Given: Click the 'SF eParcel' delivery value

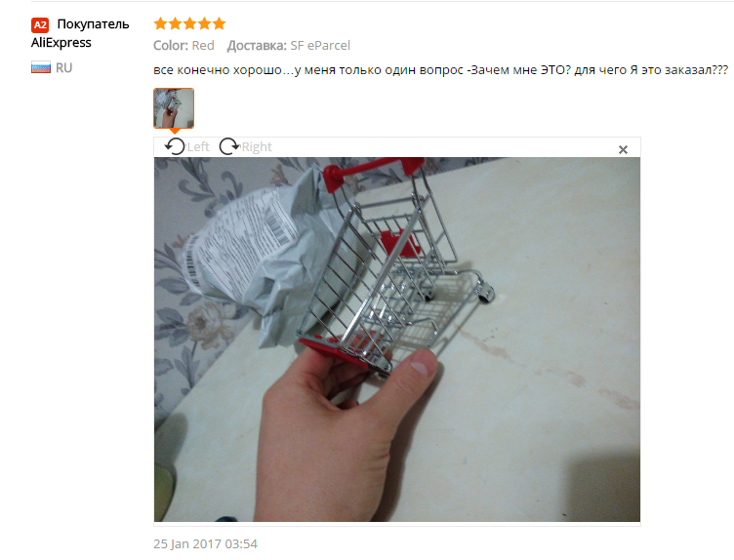Looking at the screenshot, I should click(320, 46).
